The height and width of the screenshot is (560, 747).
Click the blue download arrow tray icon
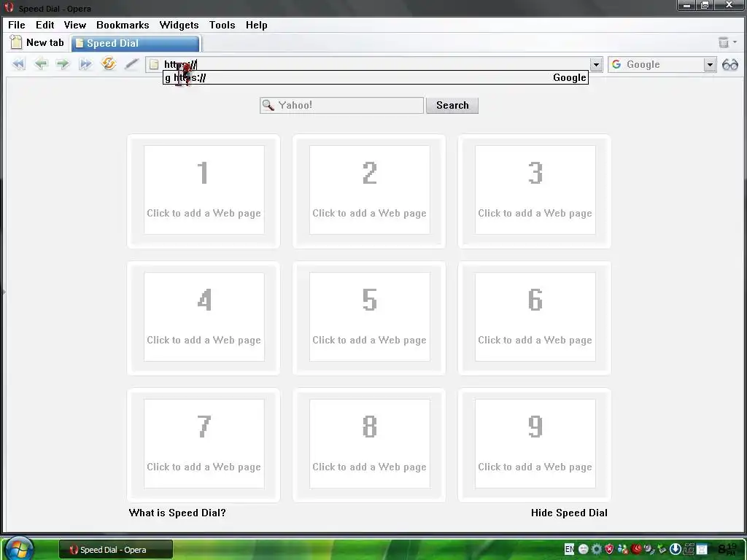coord(676,549)
